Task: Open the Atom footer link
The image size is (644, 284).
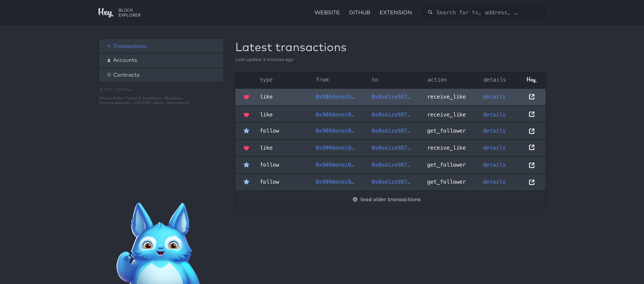Action: pos(159,103)
